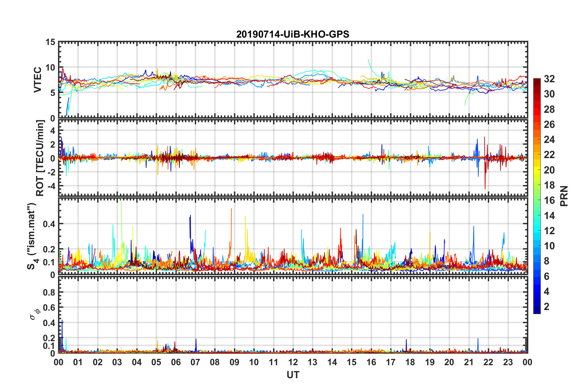Click the PRN colorbar

click(x=537, y=196)
